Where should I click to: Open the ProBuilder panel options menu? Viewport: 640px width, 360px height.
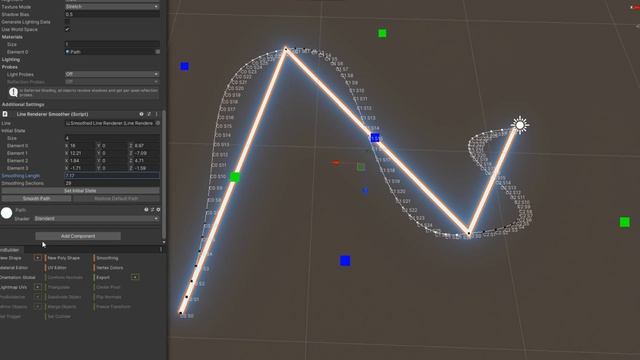161,250
